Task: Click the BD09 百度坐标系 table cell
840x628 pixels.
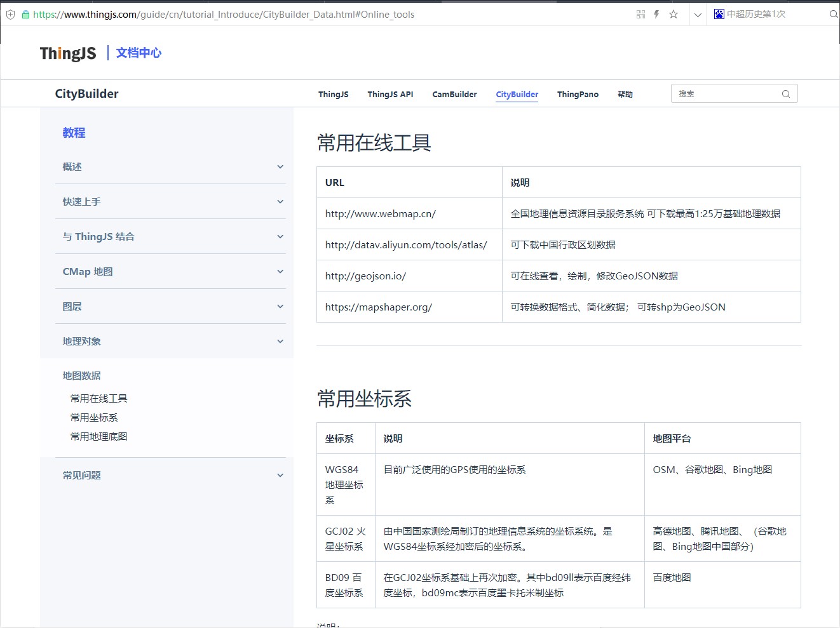Action: 346,585
